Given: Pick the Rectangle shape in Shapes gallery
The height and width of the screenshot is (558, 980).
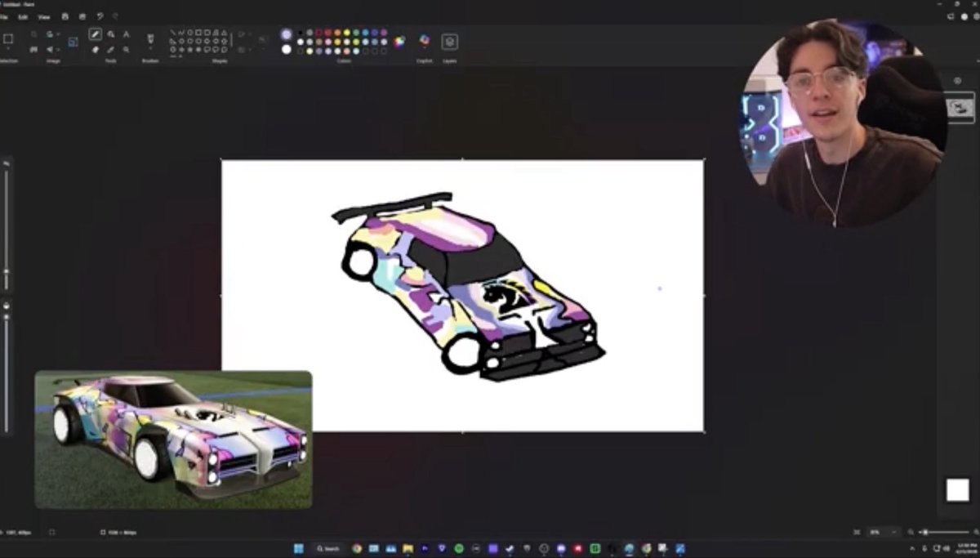Looking at the screenshot, I should [198, 33].
